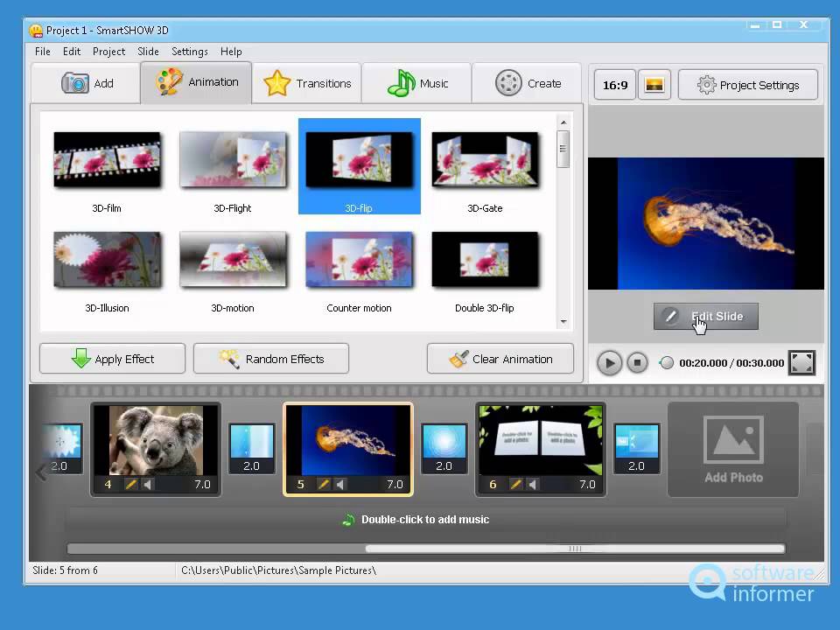The width and height of the screenshot is (840, 630).
Task: Switch to the Transitions tab
Action: click(x=307, y=83)
